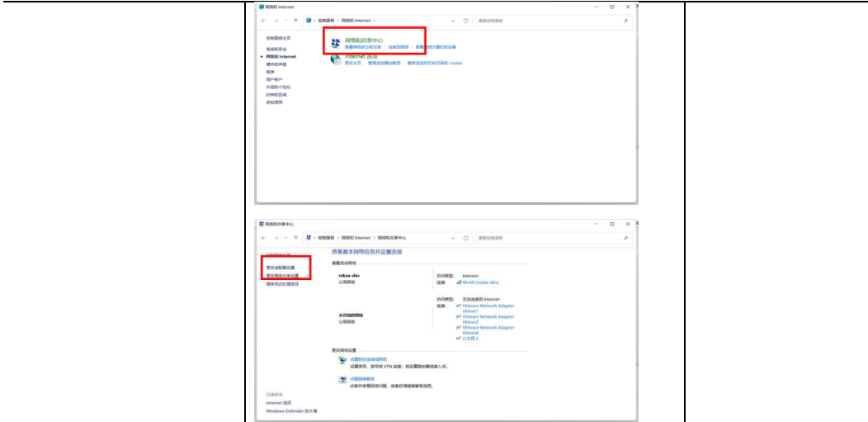Click Windows Defender 防火墙 link
Screen dimensions: 868x422
click(291, 411)
